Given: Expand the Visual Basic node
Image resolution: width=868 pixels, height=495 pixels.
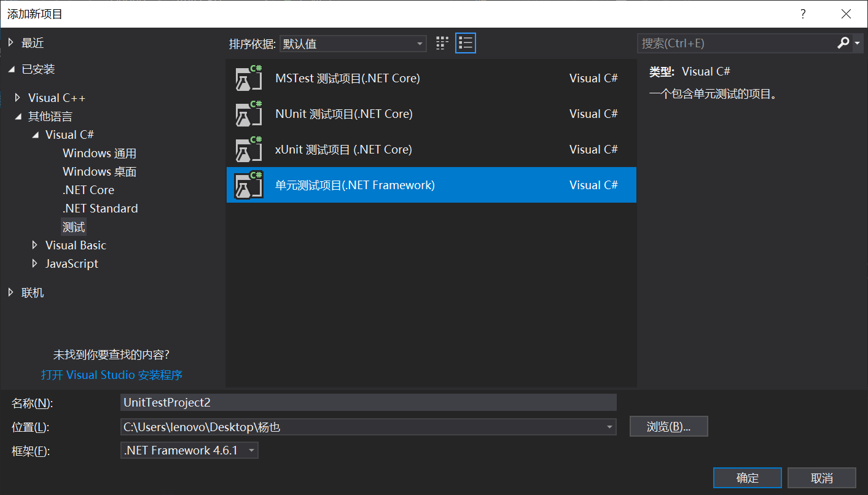Looking at the screenshot, I should point(35,245).
